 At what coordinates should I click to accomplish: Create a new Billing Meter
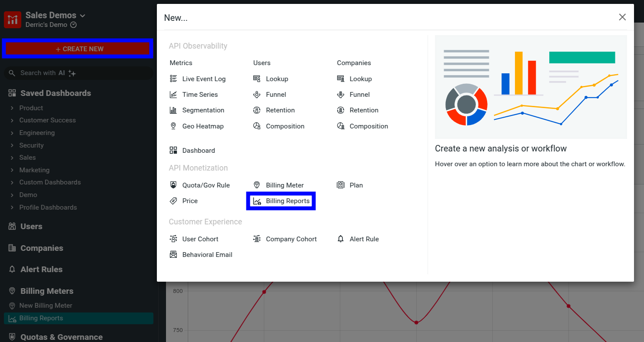coord(285,185)
